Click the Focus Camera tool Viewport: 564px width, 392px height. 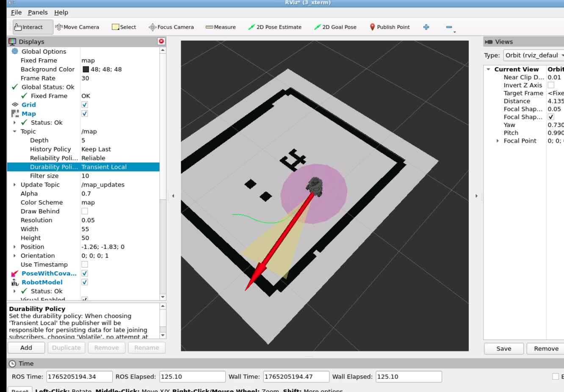(x=171, y=27)
